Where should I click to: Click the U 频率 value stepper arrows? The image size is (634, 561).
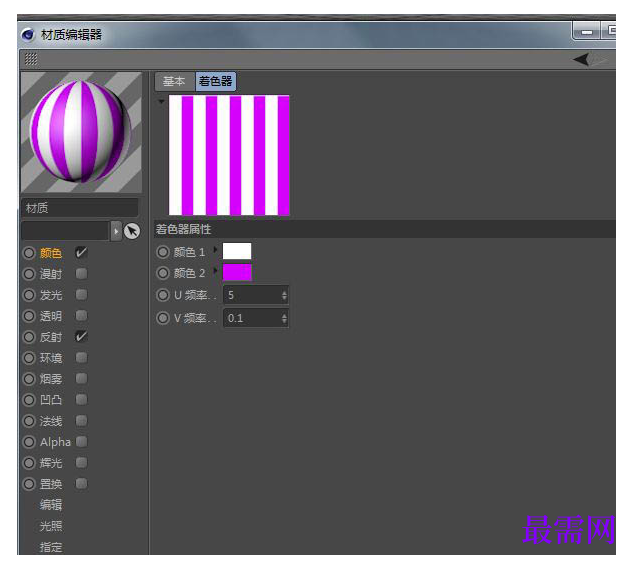point(284,296)
